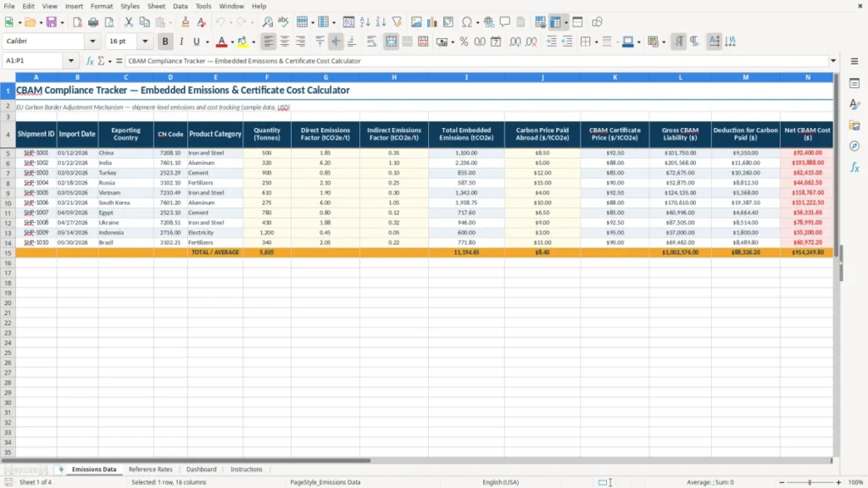Insert image icon
Viewport: 868px width, 488px height.
point(416,22)
